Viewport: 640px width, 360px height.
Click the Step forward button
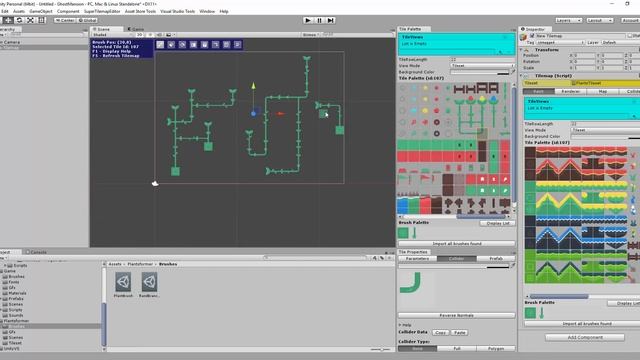pyautogui.click(x=331, y=20)
